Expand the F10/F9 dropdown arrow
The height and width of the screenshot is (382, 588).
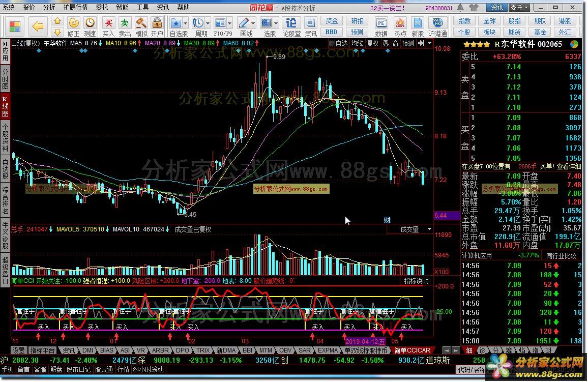[230, 23]
